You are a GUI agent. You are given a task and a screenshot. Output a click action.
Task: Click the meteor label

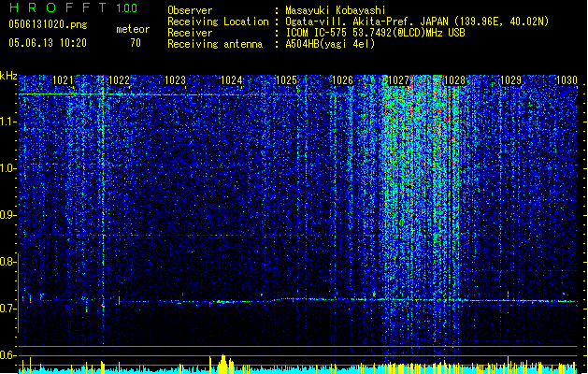pos(133,29)
